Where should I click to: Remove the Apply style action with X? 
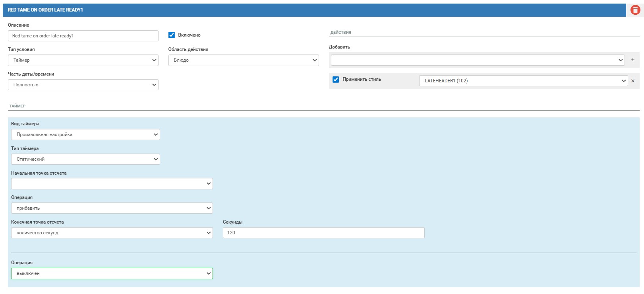(632, 81)
